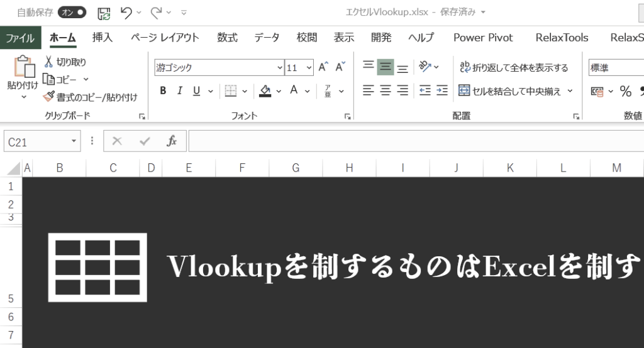Toggle Italic formatting

179,90
